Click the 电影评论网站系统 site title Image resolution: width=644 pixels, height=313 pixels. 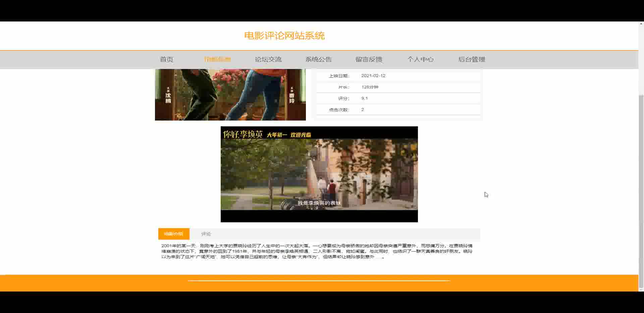click(x=284, y=36)
